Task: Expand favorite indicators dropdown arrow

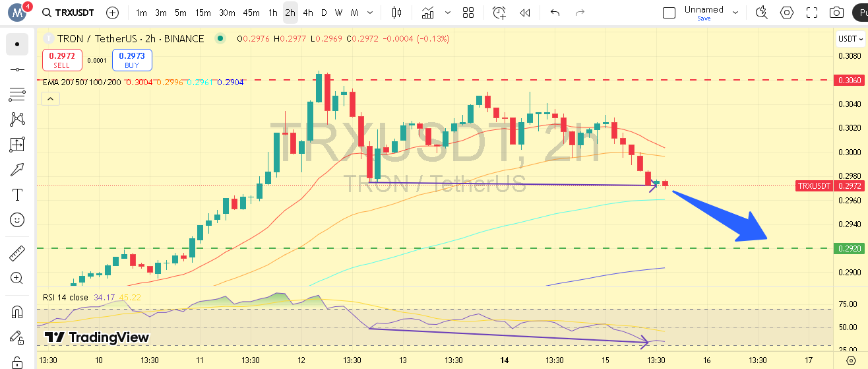Action: pyautogui.click(x=448, y=13)
